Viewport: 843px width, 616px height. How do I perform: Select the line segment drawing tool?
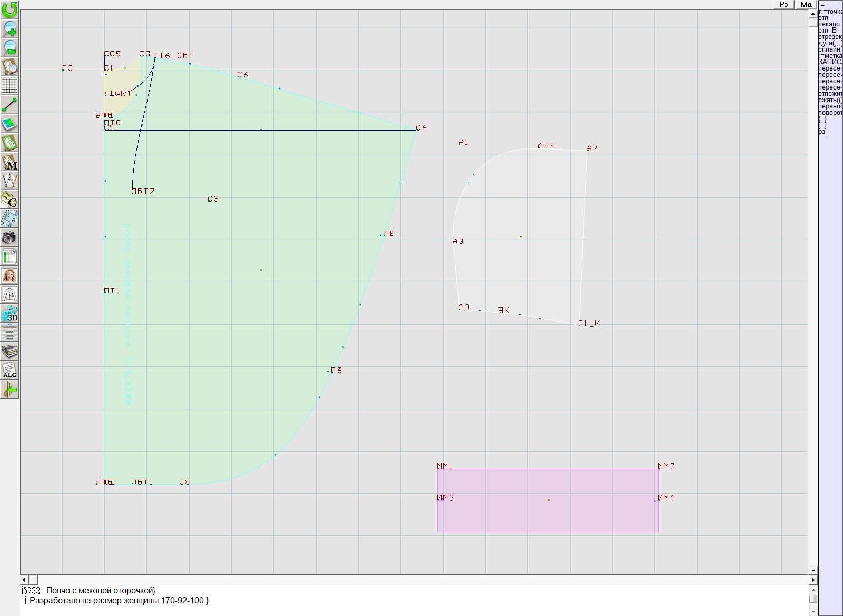coord(9,105)
